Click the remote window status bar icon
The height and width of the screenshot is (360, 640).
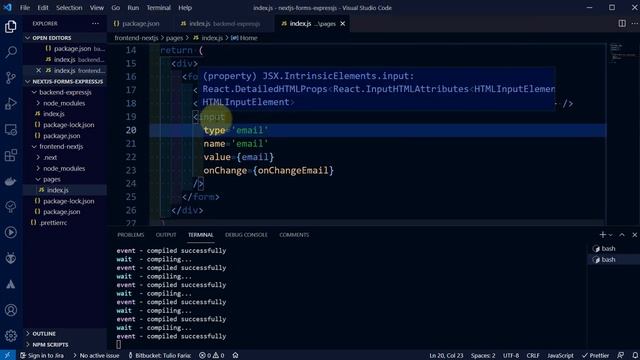click(7, 355)
